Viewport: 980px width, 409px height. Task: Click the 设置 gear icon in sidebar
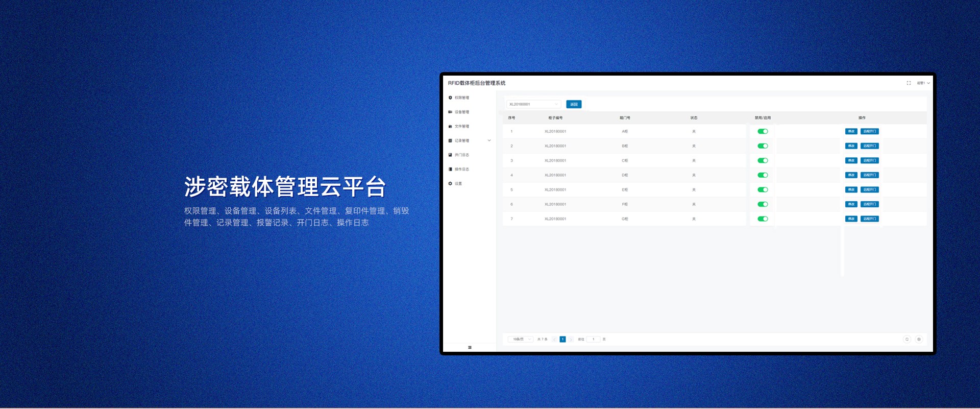click(x=450, y=183)
